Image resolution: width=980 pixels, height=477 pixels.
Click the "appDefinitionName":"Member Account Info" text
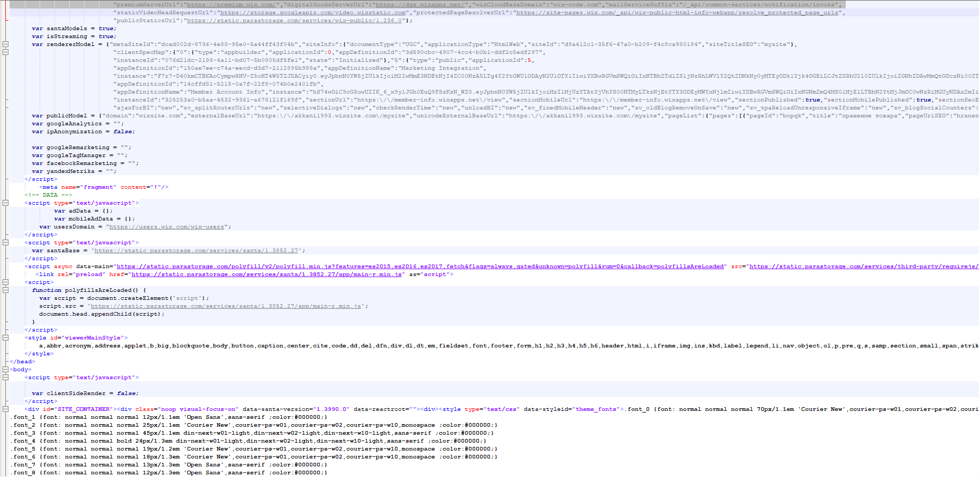189,92
